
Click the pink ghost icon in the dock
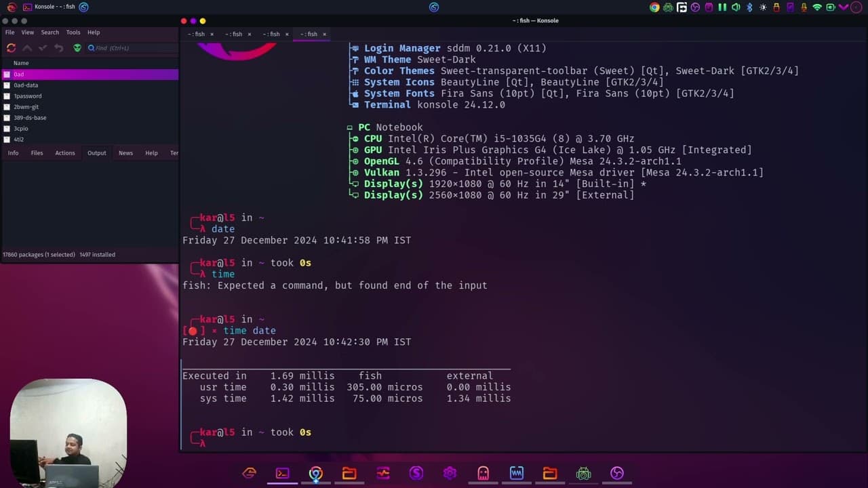coord(483,473)
